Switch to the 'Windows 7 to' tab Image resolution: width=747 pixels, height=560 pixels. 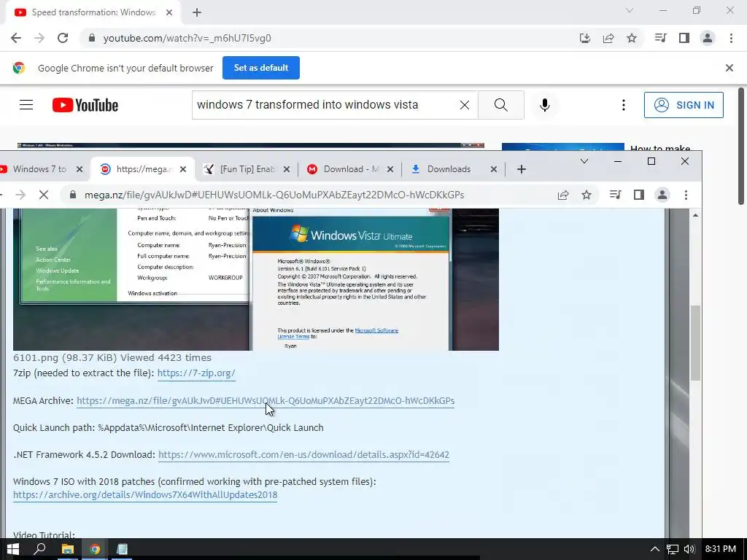click(x=39, y=169)
